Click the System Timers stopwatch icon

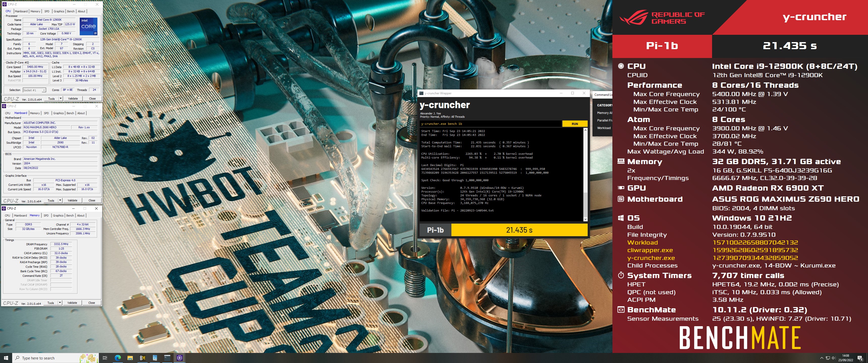click(621, 275)
